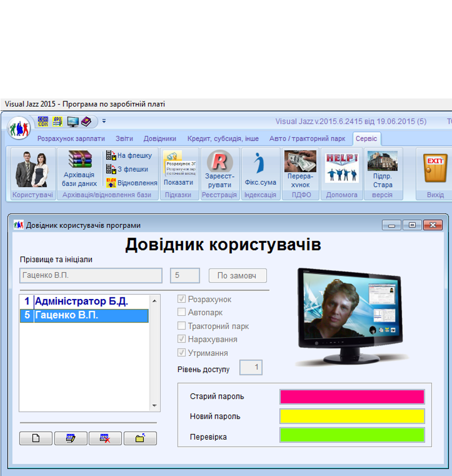Click the user list scroll down arrow
Viewport: 452px width, 476px height.
coord(154,406)
